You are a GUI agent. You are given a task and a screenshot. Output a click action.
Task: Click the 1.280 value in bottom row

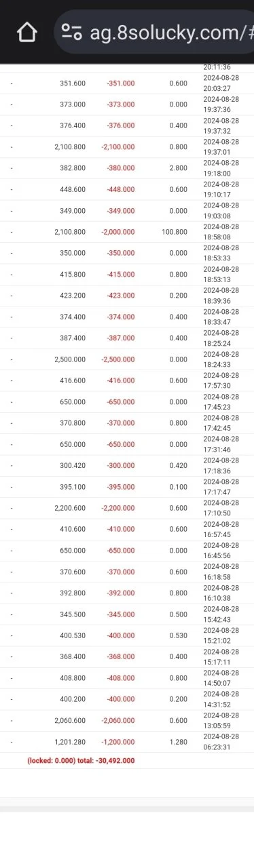click(179, 742)
